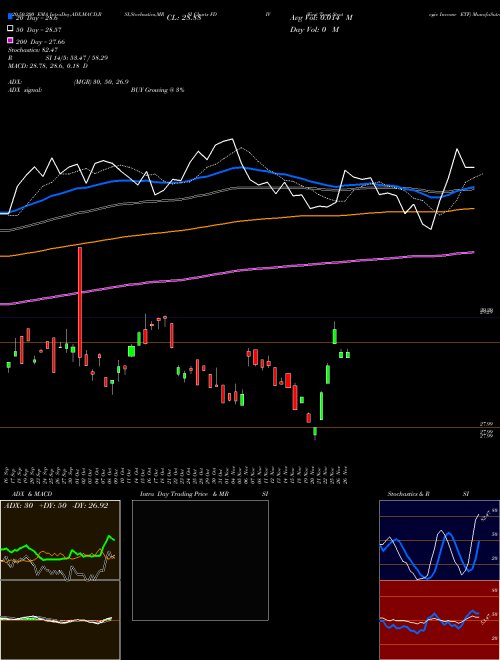The image size is (500, 660).
Task: Open the ADX chart thumbnail panel
Action: coord(60,540)
